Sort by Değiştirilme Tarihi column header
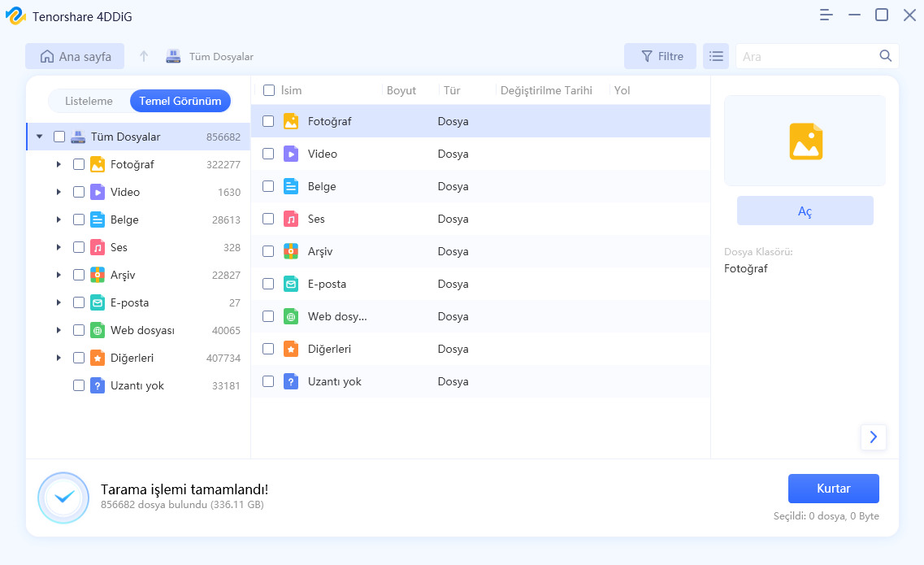This screenshot has width=924, height=565. click(546, 90)
